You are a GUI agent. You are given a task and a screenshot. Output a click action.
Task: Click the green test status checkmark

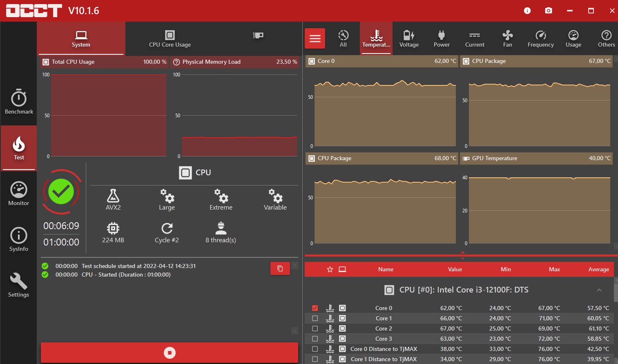[61, 192]
